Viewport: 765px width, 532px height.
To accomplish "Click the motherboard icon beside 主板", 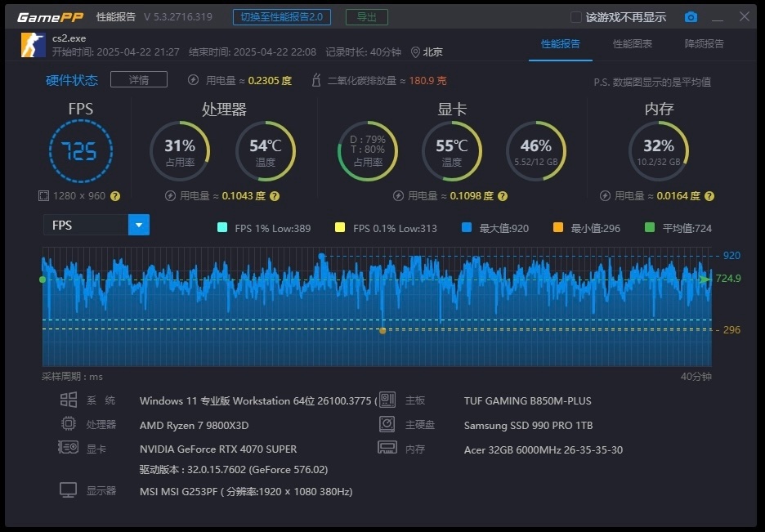I will click(387, 400).
